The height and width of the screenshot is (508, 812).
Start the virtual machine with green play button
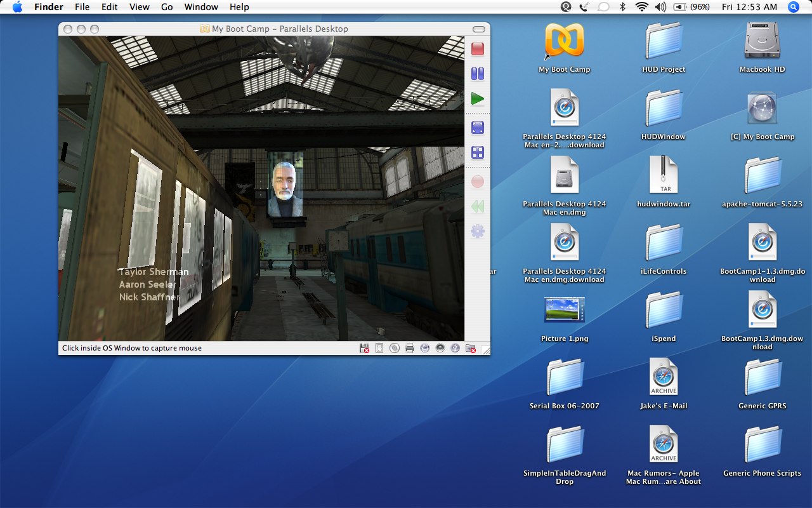point(478,99)
